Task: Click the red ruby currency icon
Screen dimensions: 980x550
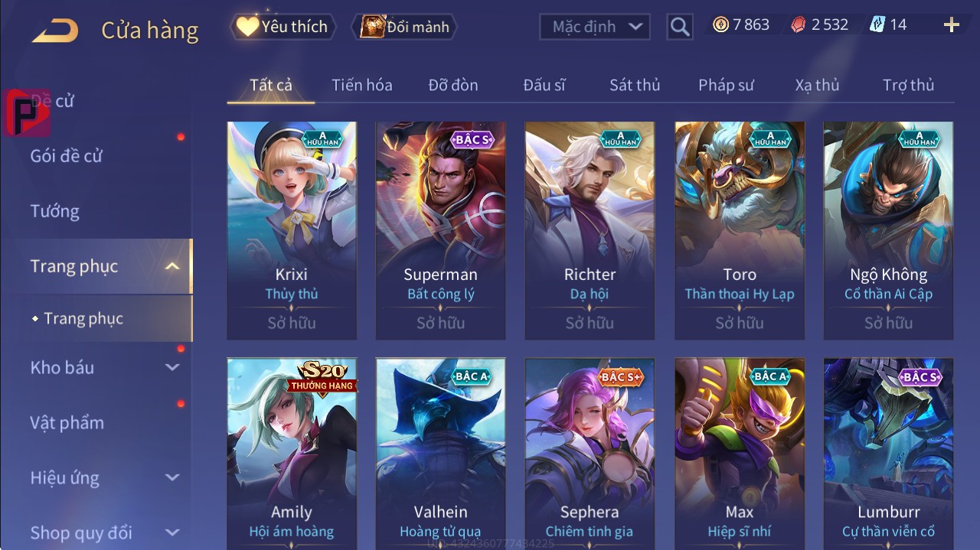Action: [x=799, y=24]
